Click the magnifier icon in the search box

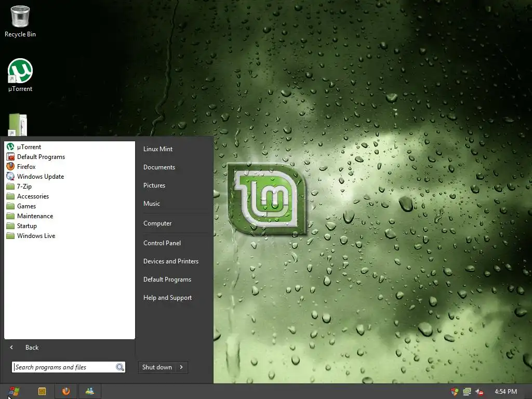click(120, 367)
